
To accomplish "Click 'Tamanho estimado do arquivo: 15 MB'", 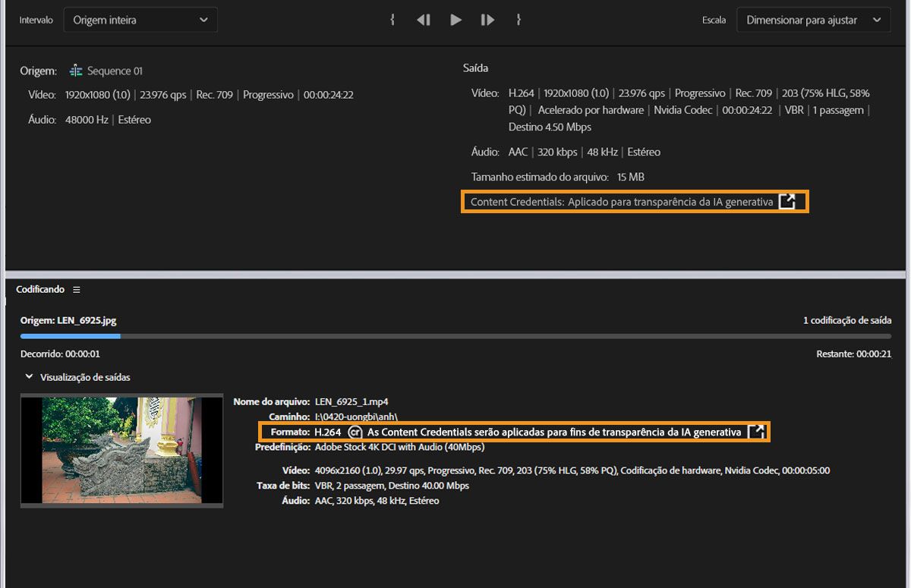I will [x=558, y=177].
